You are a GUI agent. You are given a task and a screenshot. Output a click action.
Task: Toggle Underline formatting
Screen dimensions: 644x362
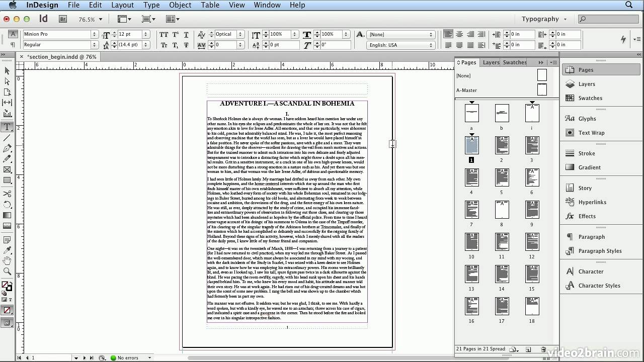[186, 35]
